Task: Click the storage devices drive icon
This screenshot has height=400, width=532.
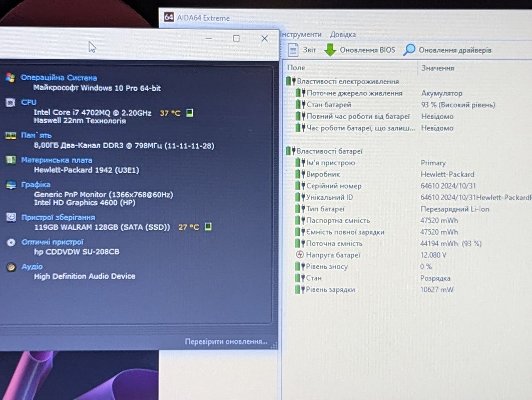Action: 11,217
